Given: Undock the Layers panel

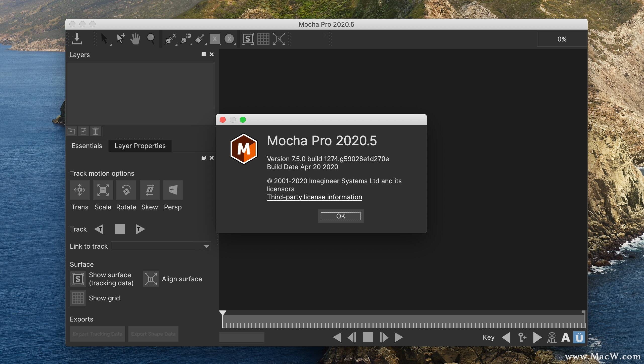Looking at the screenshot, I should coord(204,54).
